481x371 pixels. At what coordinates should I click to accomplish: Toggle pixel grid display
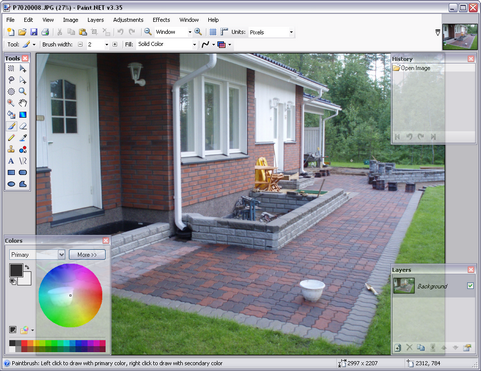[213, 32]
